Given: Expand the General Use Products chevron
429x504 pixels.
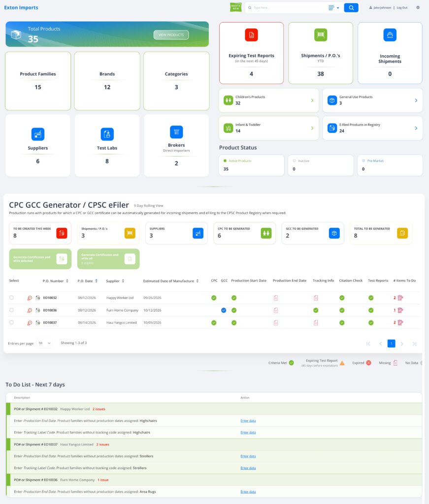Looking at the screenshot, I should [x=416, y=100].
